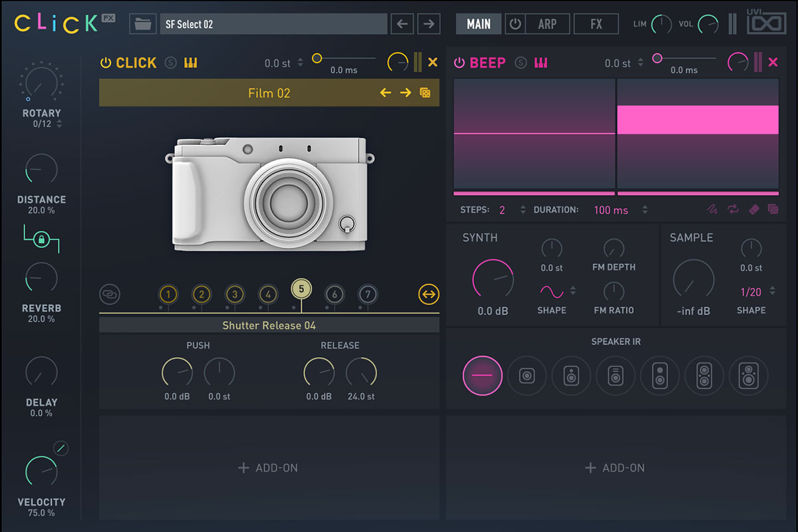The width and height of the screenshot is (798, 532).
Task: Select click slot 3
Action: point(235,293)
